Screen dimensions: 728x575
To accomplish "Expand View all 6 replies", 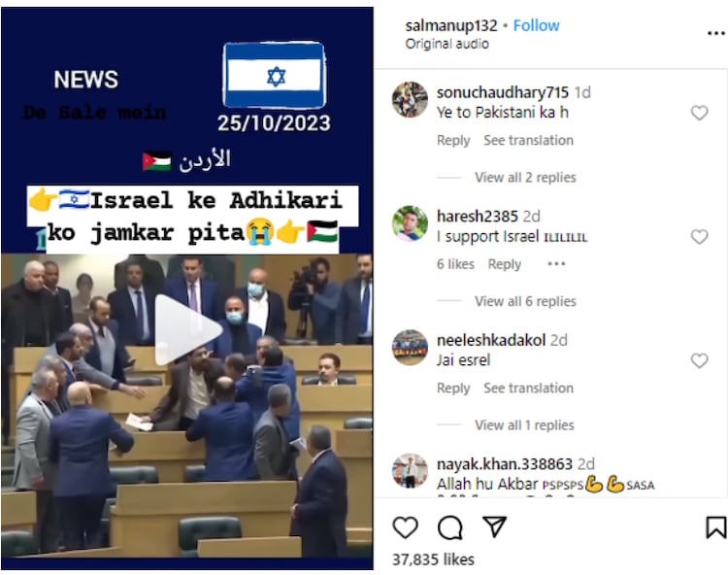I will (x=525, y=301).
